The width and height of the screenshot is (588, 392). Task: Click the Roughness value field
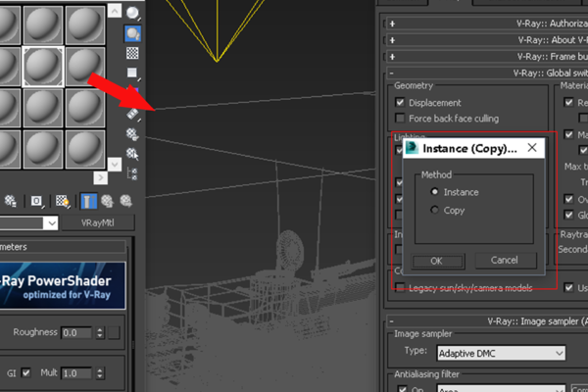click(x=76, y=333)
